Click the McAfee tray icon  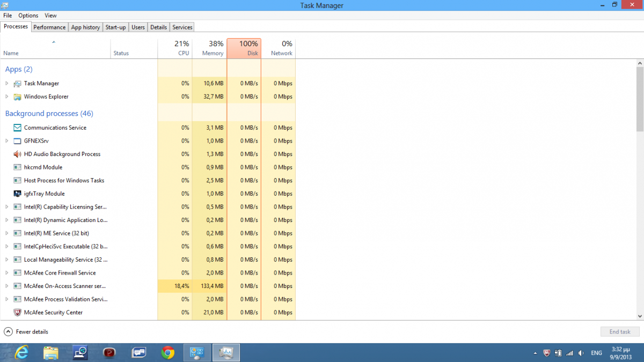click(x=547, y=353)
